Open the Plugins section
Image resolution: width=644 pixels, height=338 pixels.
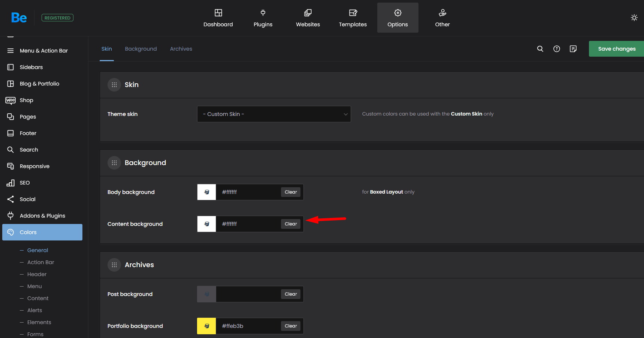[x=263, y=18]
